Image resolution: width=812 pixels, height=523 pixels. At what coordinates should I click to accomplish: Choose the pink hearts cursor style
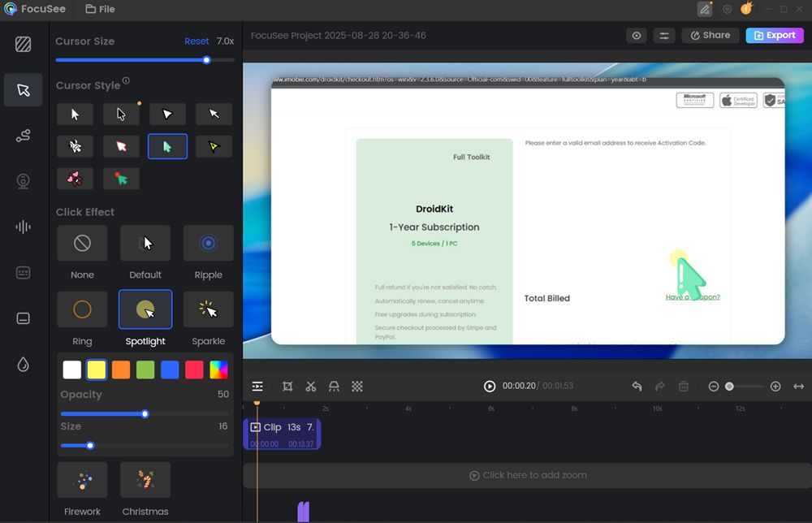[x=75, y=179]
